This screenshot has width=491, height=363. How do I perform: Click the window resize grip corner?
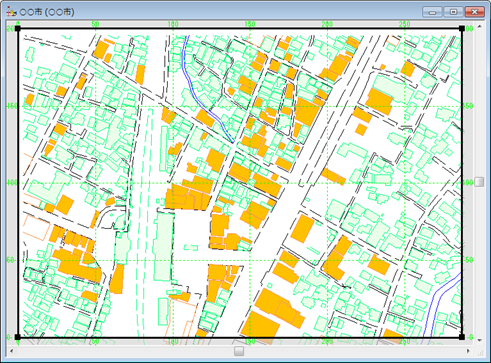click(479, 351)
